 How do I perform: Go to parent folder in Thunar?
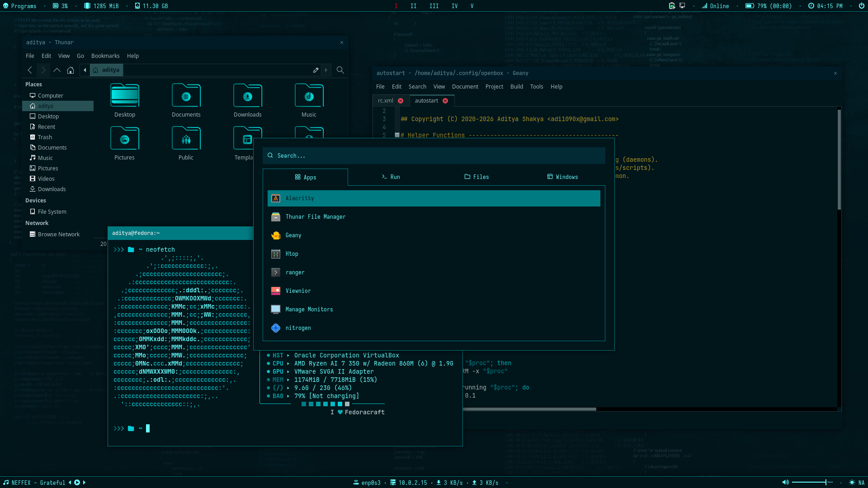57,70
